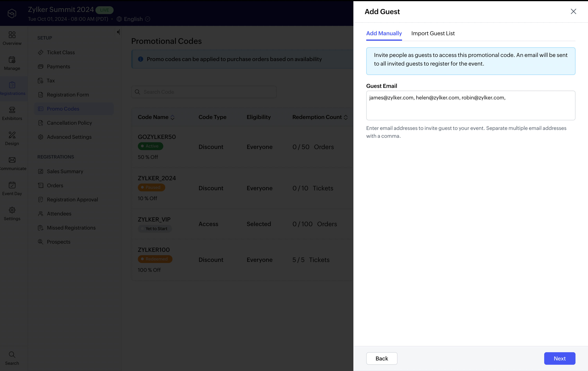Close the Add Guest panel
Screen dimensions: 588x371
click(x=573, y=12)
